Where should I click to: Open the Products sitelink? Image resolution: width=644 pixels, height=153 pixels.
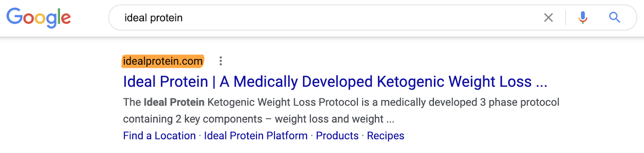click(x=337, y=136)
